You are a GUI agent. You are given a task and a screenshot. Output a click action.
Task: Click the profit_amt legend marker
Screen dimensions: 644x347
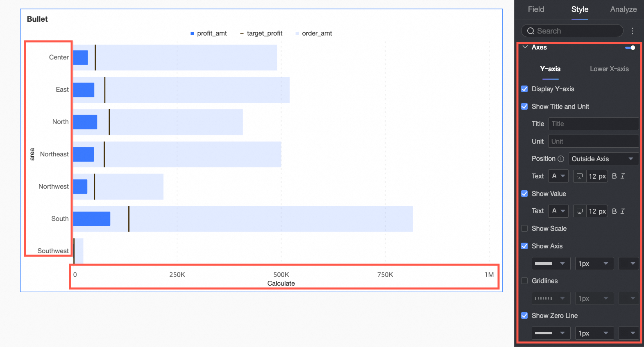click(x=192, y=34)
